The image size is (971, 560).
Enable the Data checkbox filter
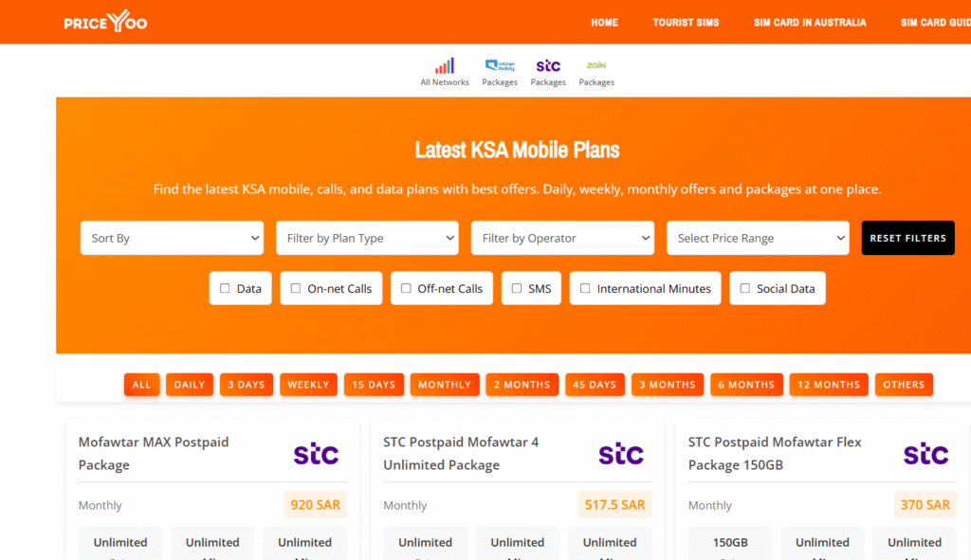(x=225, y=288)
